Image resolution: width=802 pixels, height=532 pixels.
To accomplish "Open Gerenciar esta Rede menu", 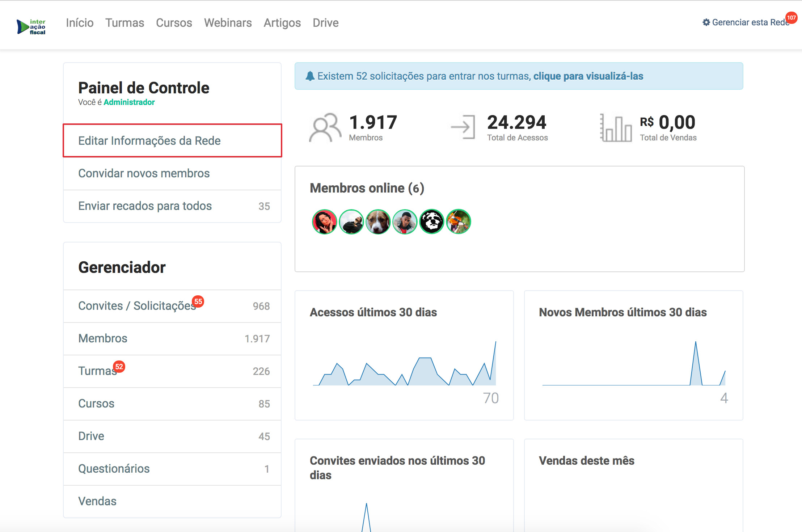I will 746,22.
